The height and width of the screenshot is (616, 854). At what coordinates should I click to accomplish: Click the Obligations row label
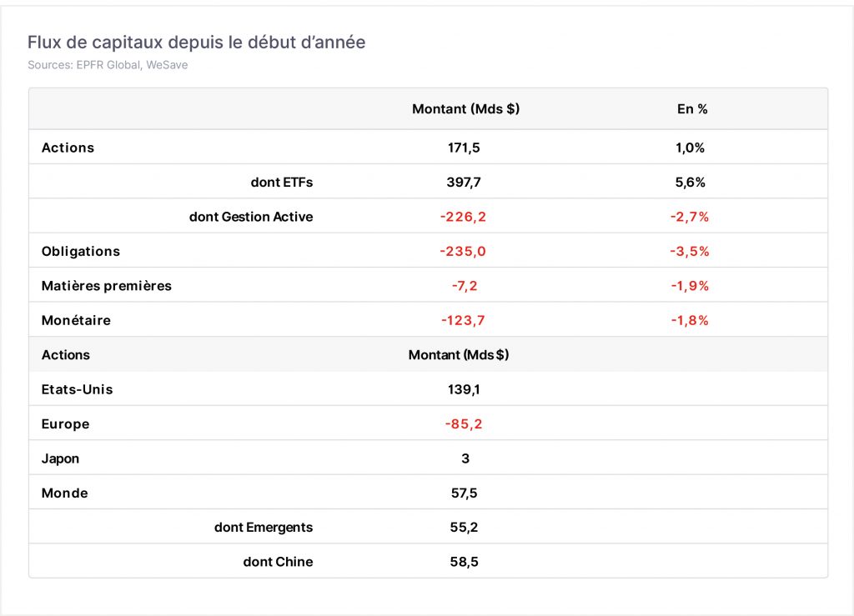click(x=81, y=252)
